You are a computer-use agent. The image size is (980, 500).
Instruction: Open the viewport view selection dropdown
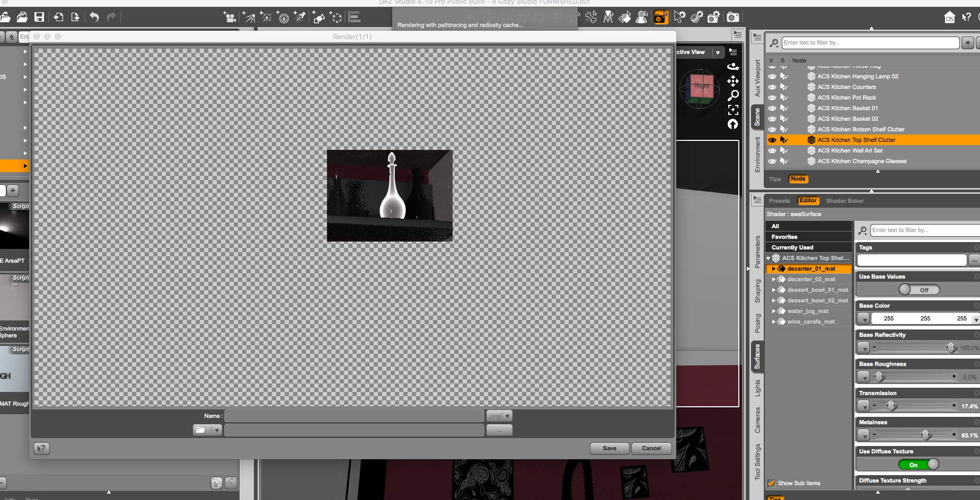pyautogui.click(x=718, y=52)
